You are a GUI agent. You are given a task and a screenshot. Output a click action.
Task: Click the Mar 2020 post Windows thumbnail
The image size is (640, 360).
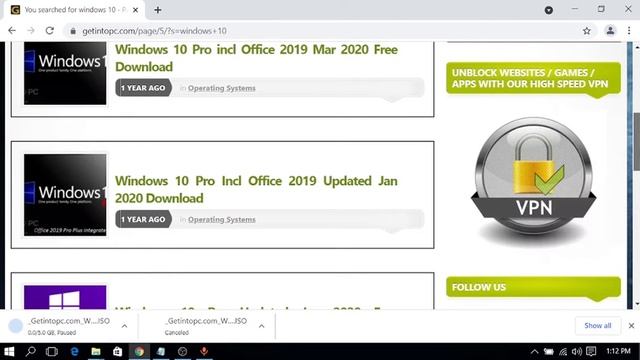coord(65,73)
